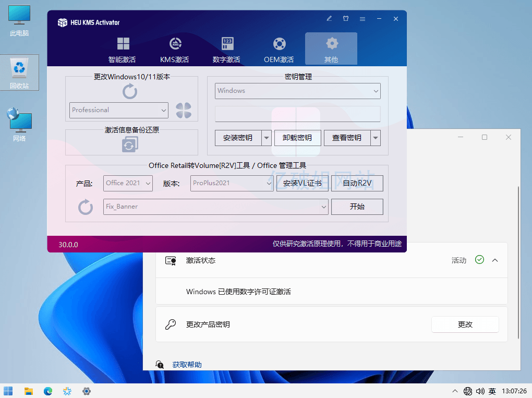Open the Windows Start menu

click(8, 391)
